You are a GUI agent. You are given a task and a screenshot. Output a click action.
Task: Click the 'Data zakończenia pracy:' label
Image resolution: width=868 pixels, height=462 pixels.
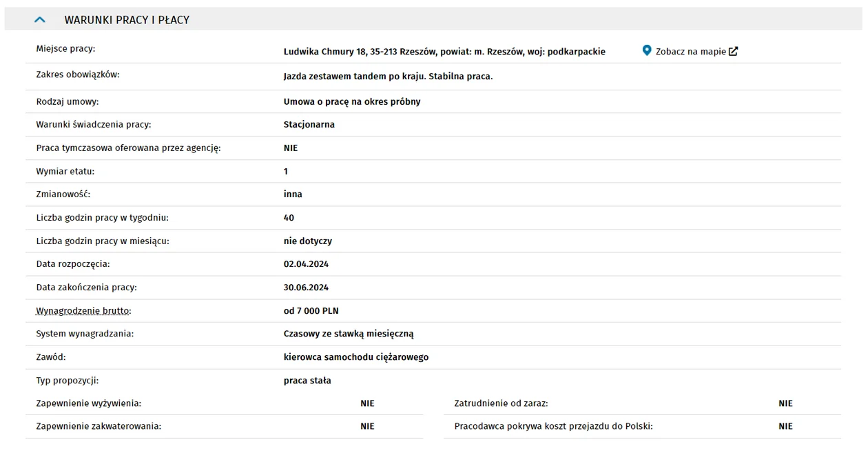pyautogui.click(x=87, y=288)
